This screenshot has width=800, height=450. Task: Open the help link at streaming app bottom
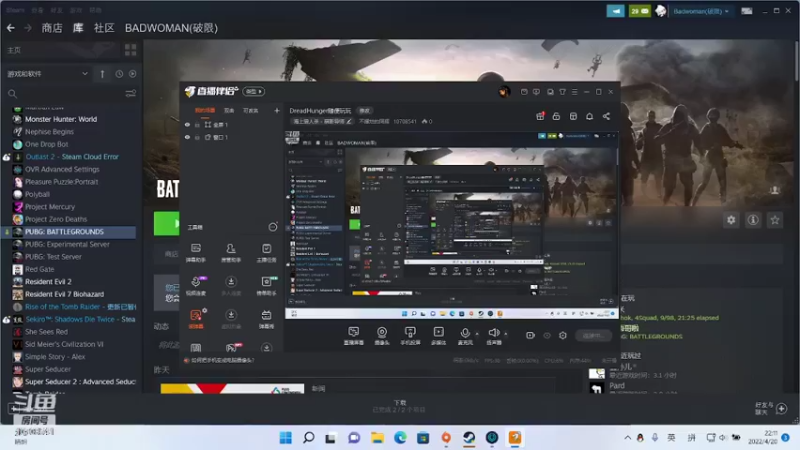(222, 360)
